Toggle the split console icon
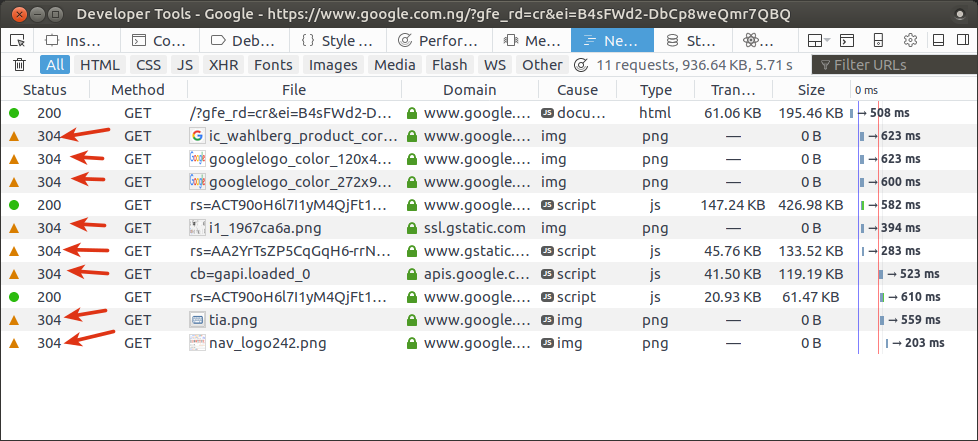This screenshot has height=441, width=978. tap(847, 41)
